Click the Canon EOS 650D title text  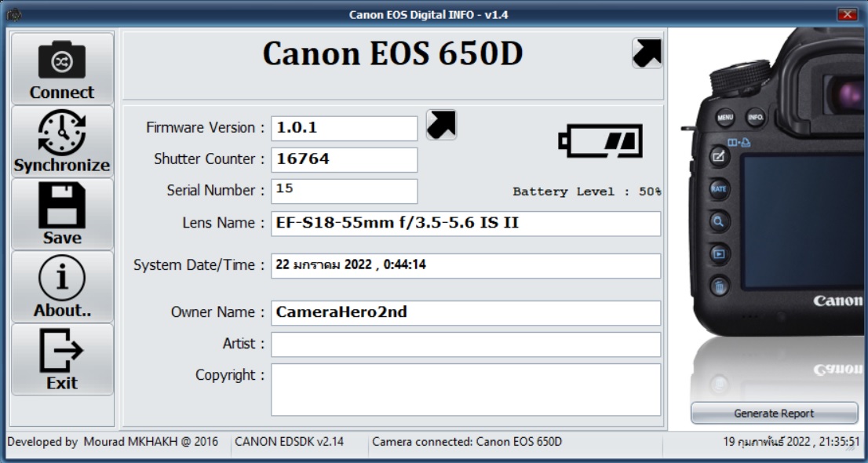point(392,53)
